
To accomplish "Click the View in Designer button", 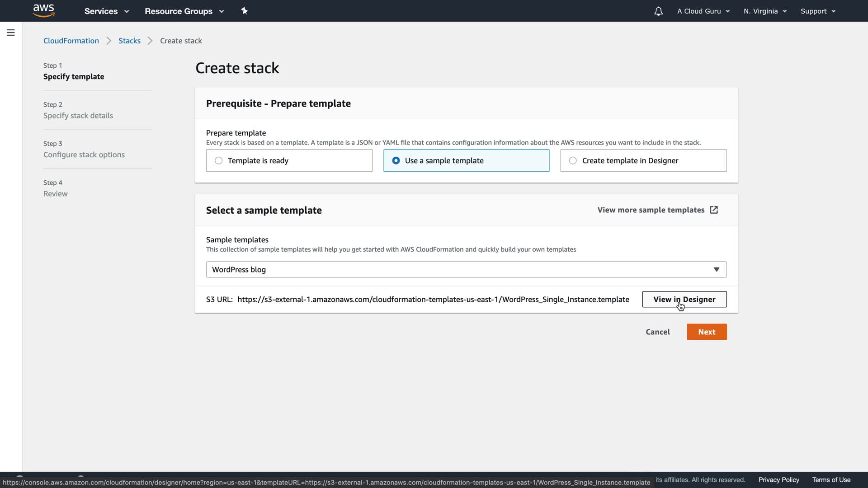I will click(684, 300).
